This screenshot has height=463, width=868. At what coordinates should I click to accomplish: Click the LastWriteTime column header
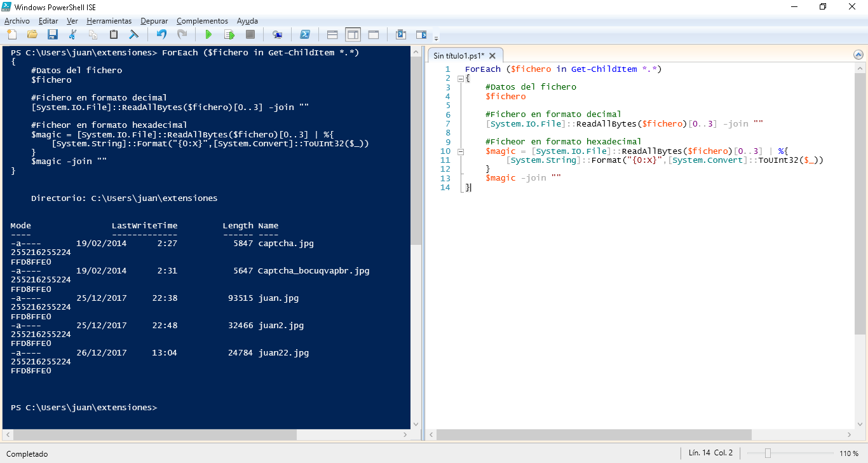(x=145, y=225)
